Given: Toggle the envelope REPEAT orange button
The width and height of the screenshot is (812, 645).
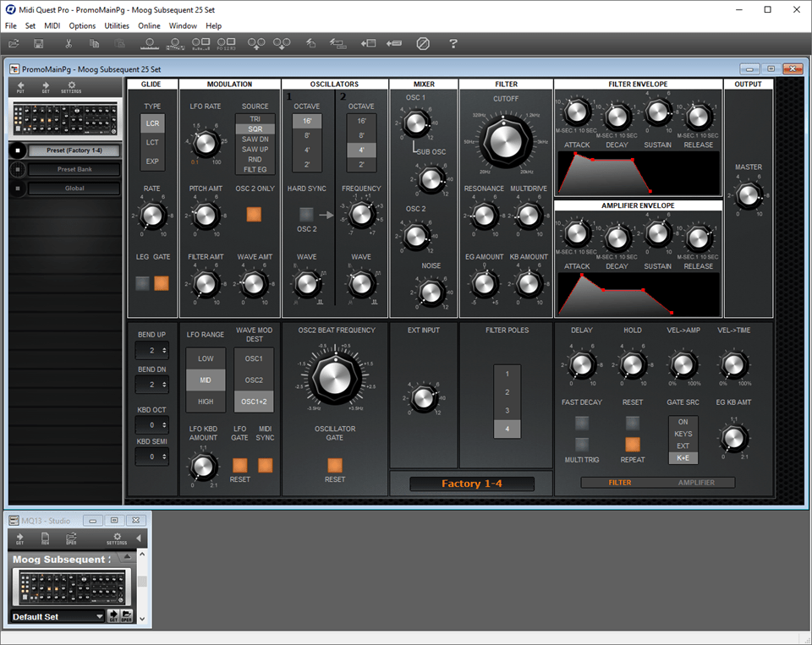Looking at the screenshot, I should coord(633,444).
